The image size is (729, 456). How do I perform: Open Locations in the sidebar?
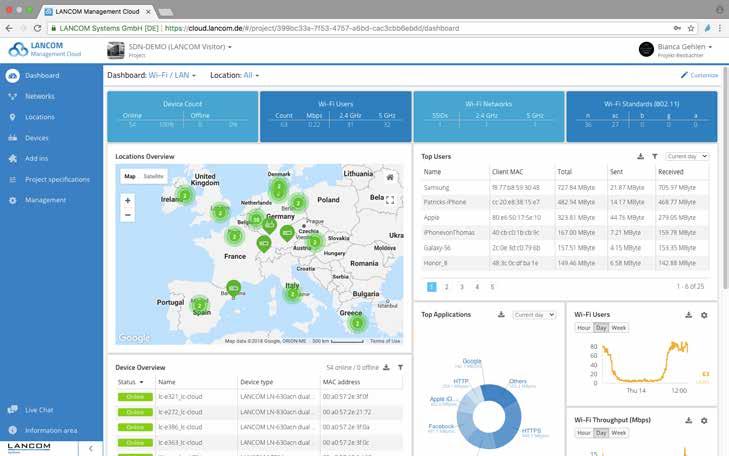point(40,117)
